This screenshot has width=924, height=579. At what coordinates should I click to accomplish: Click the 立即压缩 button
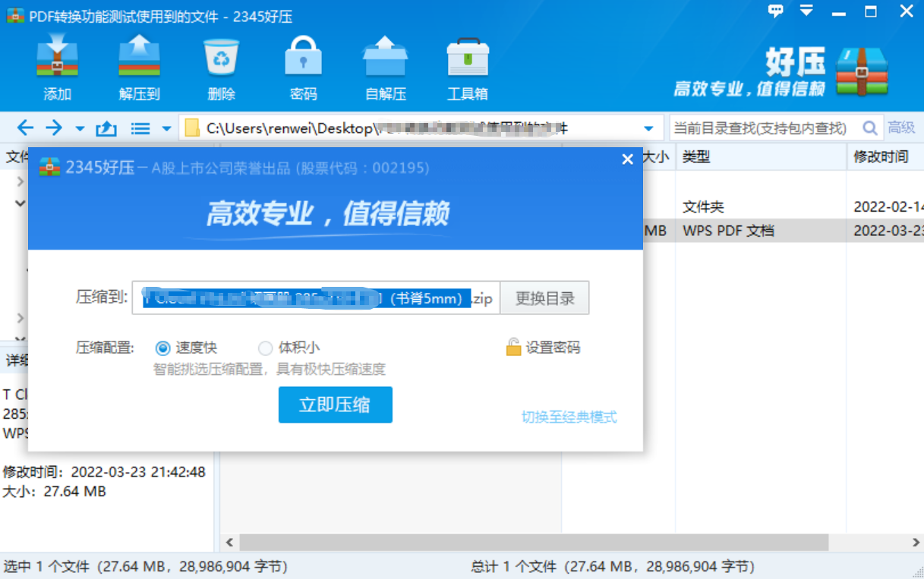(x=335, y=404)
